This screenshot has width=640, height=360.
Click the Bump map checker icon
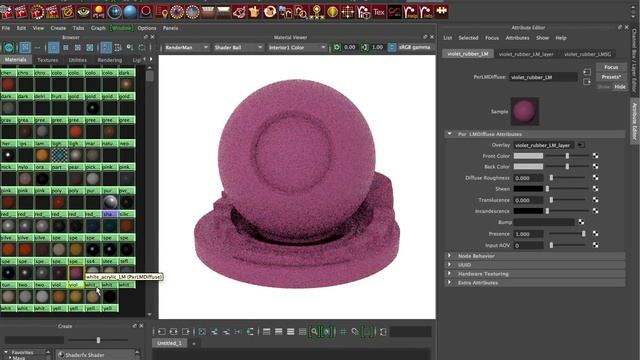(581, 222)
